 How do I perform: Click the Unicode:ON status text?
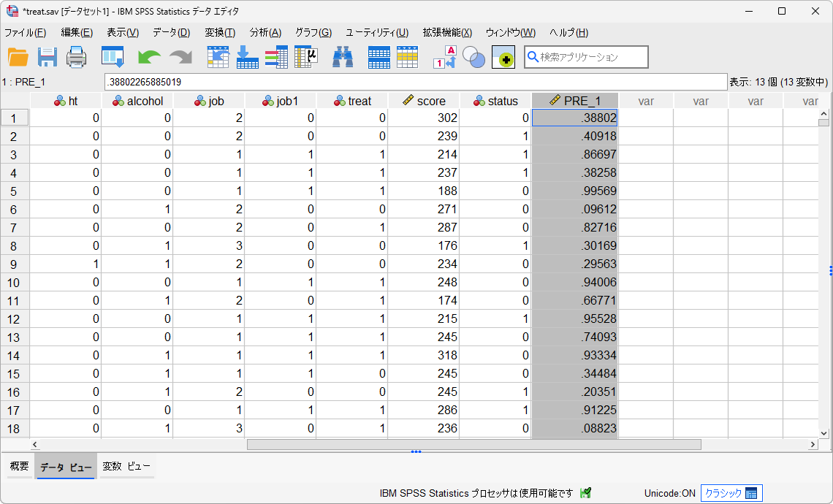(x=669, y=493)
